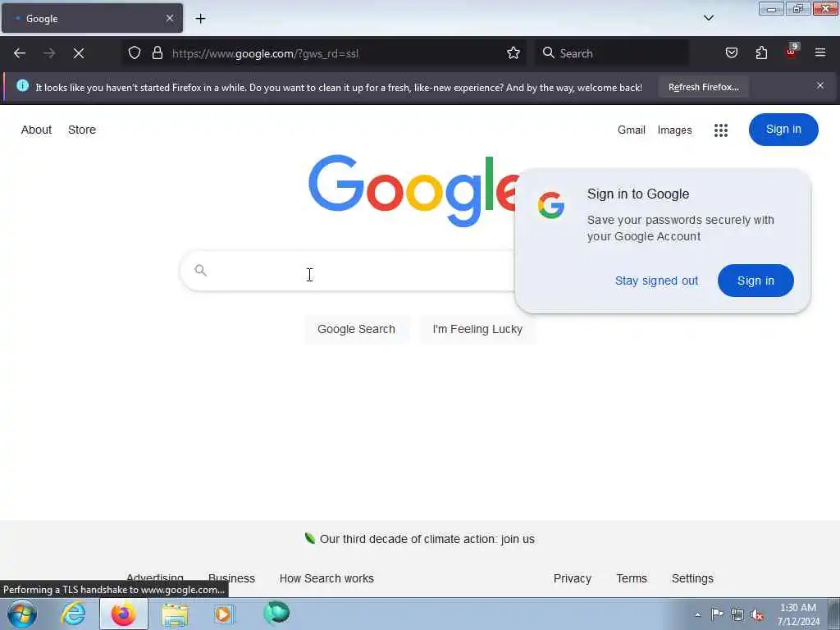
Task: List all tabs dropdown arrow
Action: click(708, 18)
